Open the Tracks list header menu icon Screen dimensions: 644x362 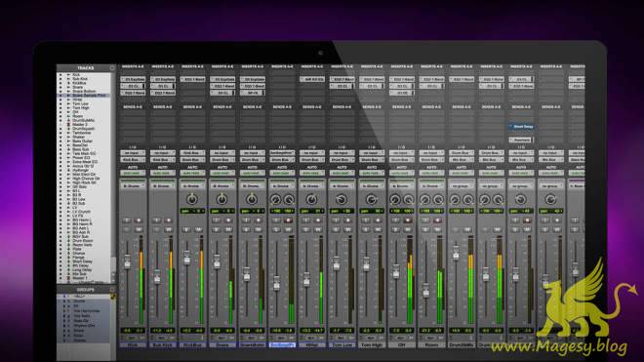point(112,67)
